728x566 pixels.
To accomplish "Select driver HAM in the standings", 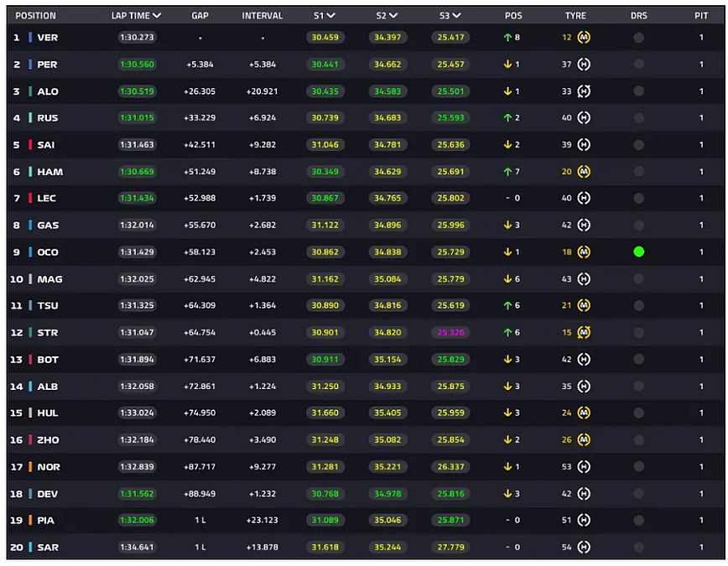I will (49, 172).
